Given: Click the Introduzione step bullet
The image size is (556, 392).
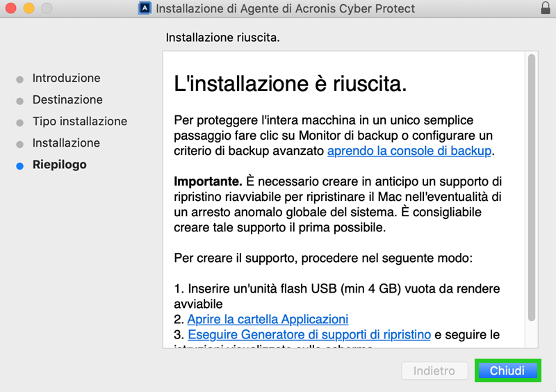Looking at the screenshot, I should pyautogui.click(x=20, y=79).
